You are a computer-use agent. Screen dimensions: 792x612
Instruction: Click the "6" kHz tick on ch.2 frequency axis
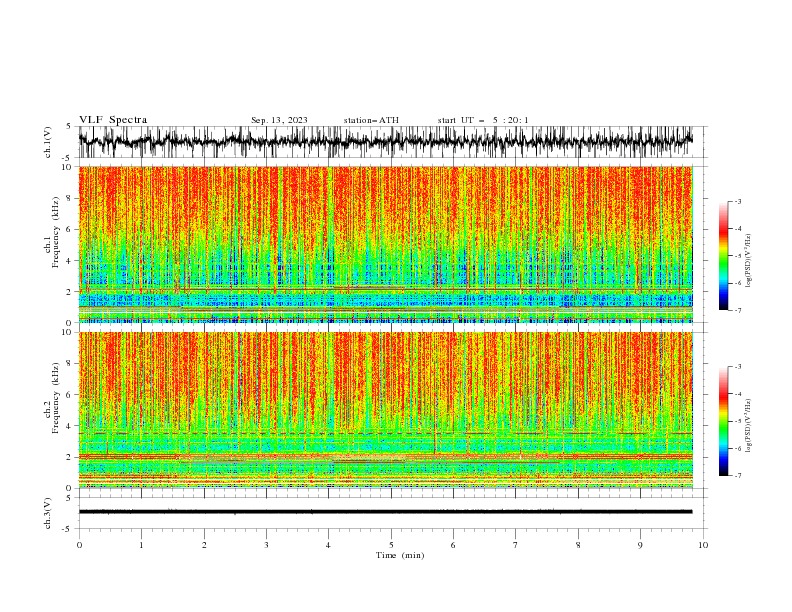tap(69, 395)
